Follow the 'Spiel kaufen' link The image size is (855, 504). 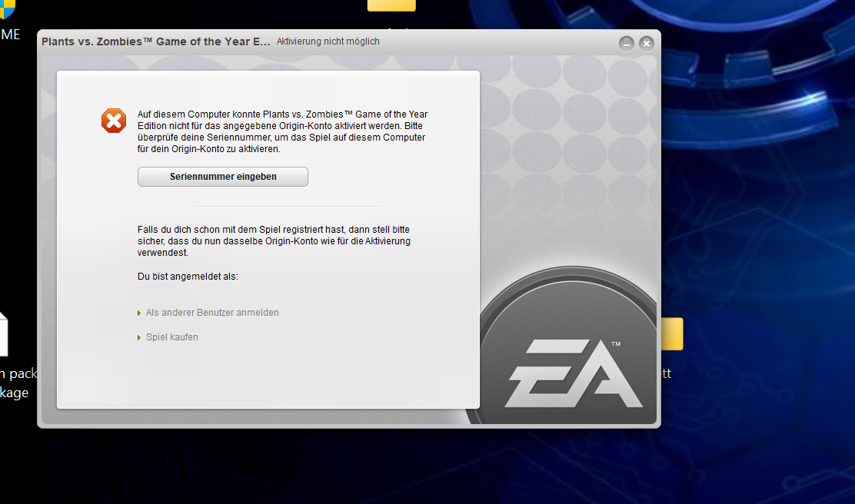pyautogui.click(x=172, y=337)
